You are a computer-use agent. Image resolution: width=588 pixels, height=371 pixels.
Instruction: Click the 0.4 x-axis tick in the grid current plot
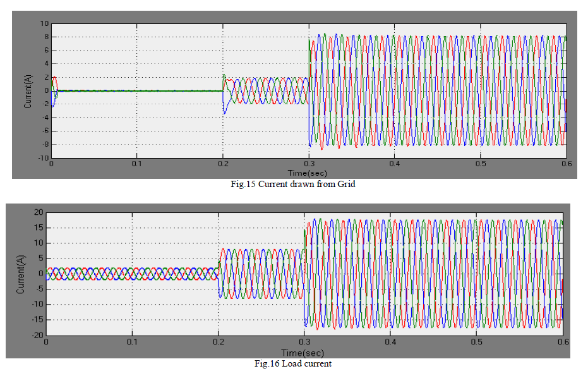(394, 164)
